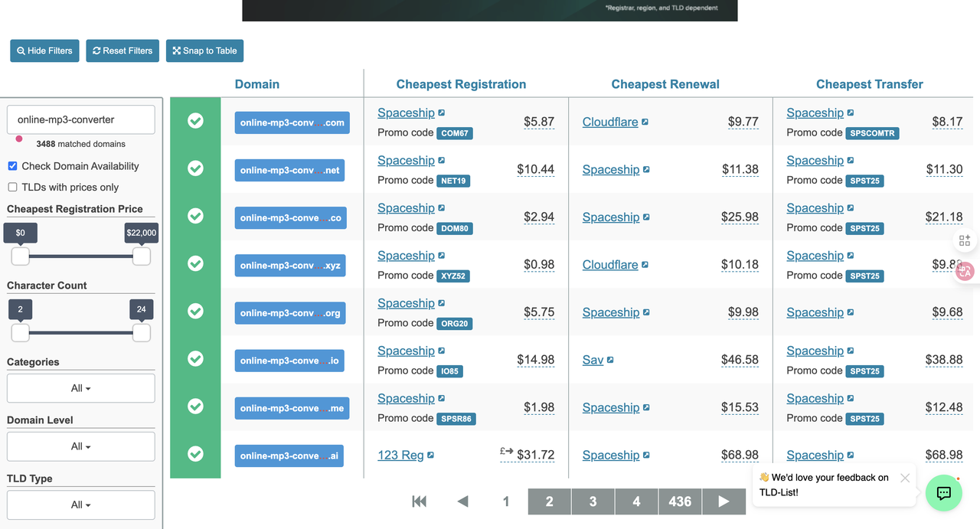Click the $22,000 maximum price slider handle
This screenshot has height=529, width=980.
click(x=142, y=256)
